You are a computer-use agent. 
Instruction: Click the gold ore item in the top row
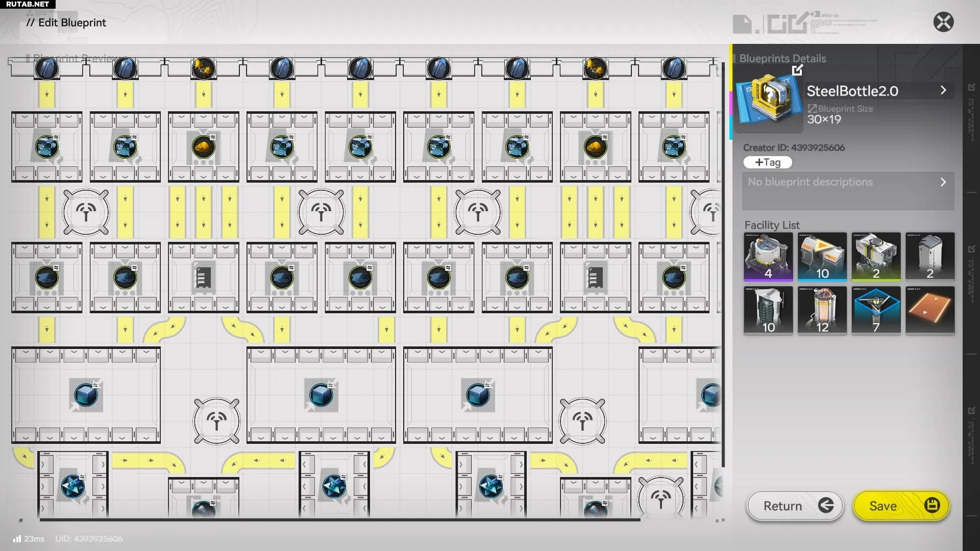click(203, 68)
